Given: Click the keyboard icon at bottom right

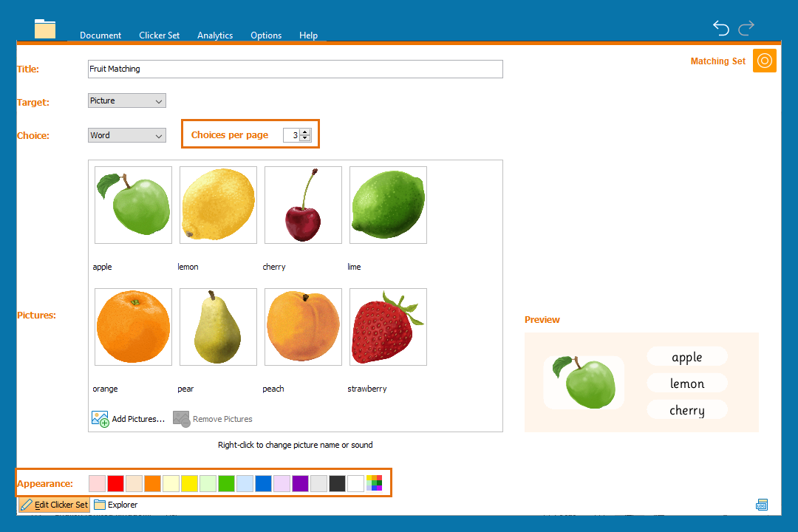Looking at the screenshot, I should click(x=762, y=505).
